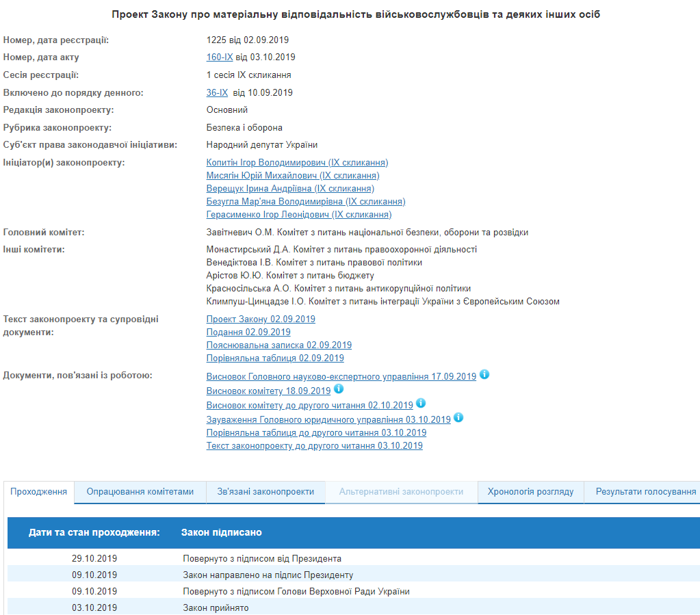This screenshot has height=615, width=700.
Task: Open the Зв'язані законопроекти tab
Action: [x=265, y=491]
